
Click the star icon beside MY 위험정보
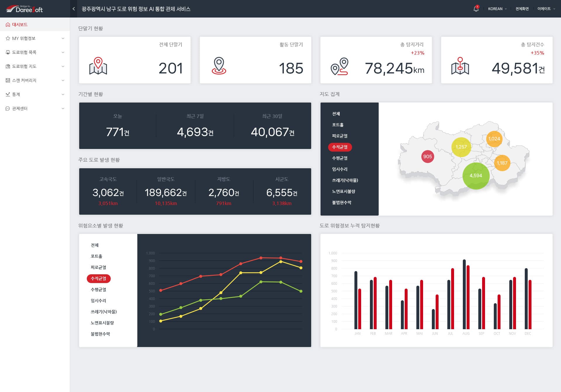click(8, 38)
